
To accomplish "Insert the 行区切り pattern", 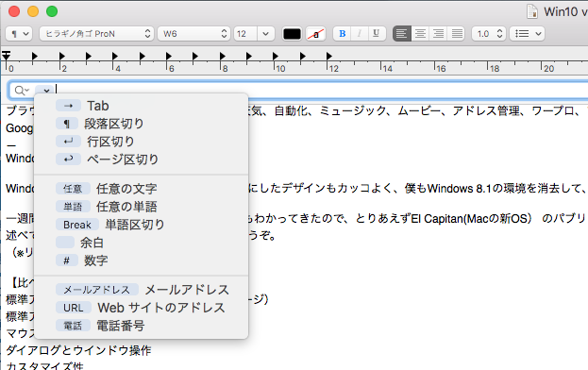I will [141, 142].
